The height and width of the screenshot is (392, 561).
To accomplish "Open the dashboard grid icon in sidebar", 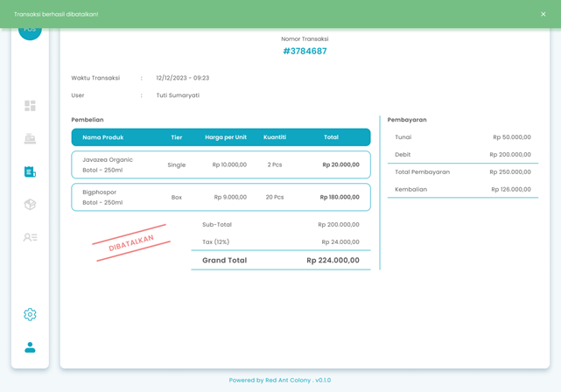I will [30, 106].
